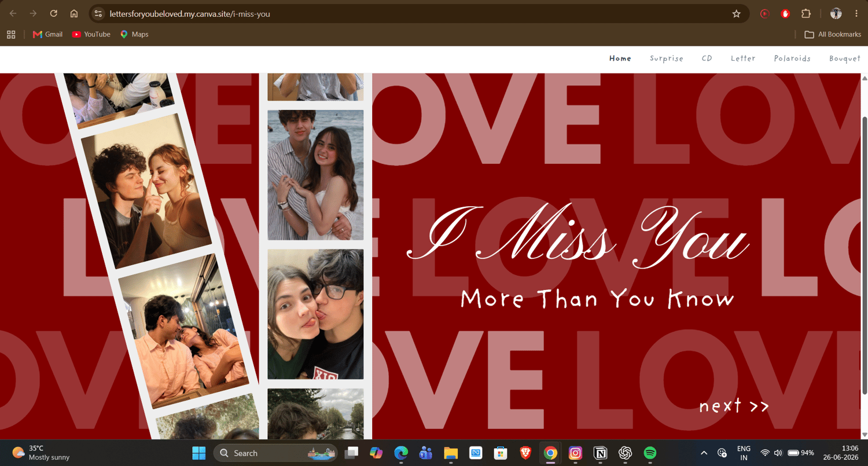
Task: Open the Windows Start menu
Action: coord(199,453)
